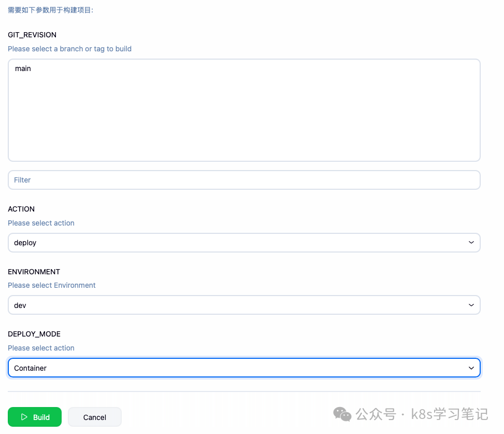The width and height of the screenshot is (504, 434).
Task: Click the GIT_REVISION parameter label
Action: tap(32, 35)
